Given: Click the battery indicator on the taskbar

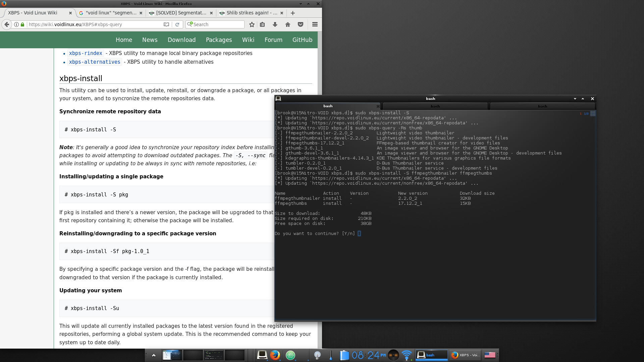Looking at the screenshot, I should (344, 355).
